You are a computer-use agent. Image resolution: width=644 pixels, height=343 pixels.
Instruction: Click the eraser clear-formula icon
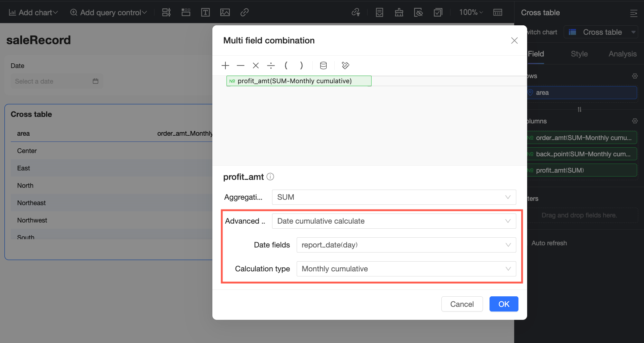(346, 65)
